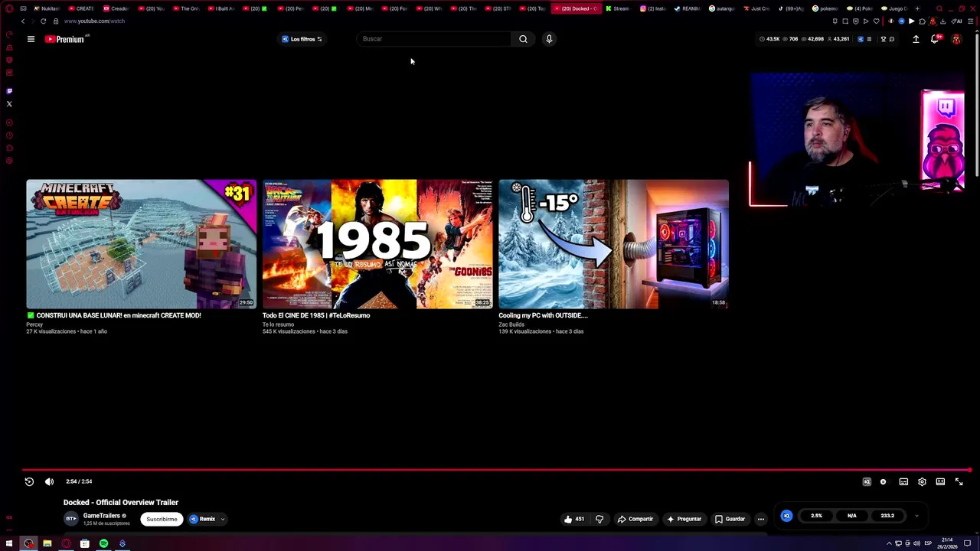Toggle subtitles captions button in player
The width and height of the screenshot is (980, 551).
(x=903, y=481)
